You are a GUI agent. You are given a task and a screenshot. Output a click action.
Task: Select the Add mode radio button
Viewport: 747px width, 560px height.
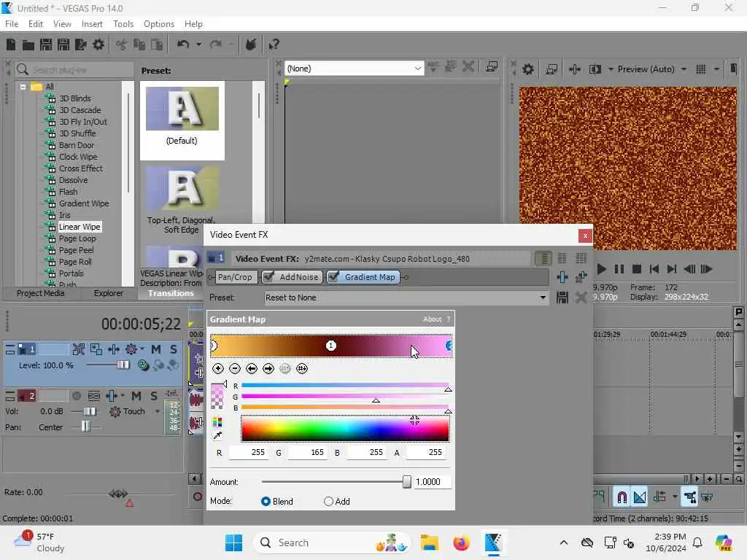tap(328, 502)
